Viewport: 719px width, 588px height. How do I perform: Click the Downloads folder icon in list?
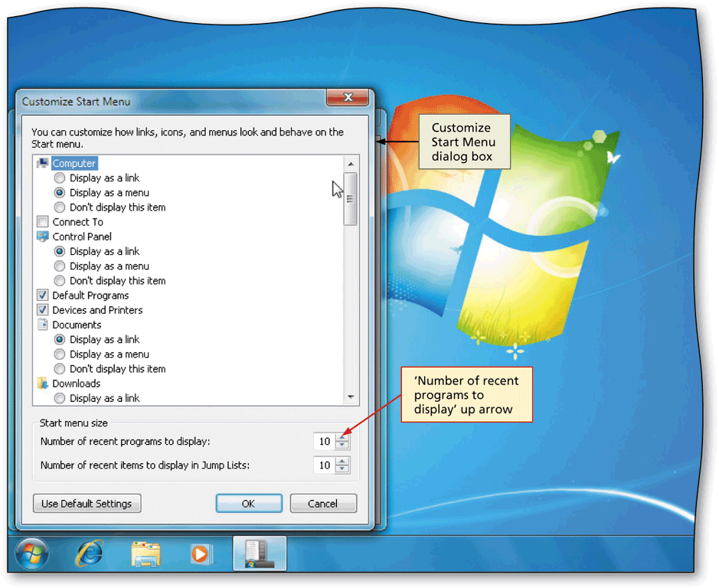[x=43, y=384]
